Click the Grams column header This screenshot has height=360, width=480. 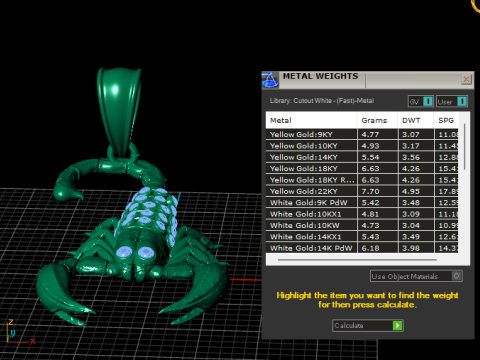(x=377, y=120)
